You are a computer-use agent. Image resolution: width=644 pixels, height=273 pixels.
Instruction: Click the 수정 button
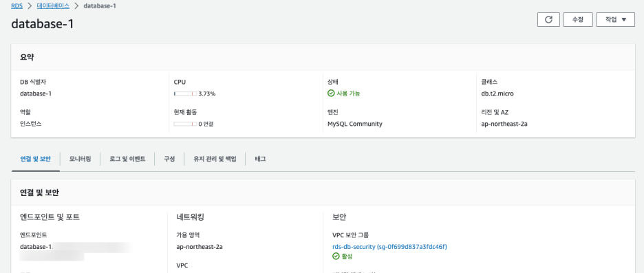578,20
